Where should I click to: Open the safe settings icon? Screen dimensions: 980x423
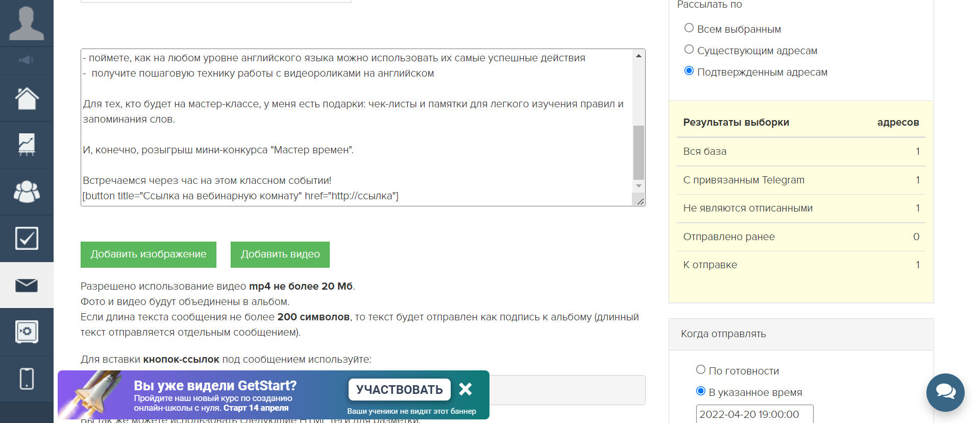tap(27, 332)
